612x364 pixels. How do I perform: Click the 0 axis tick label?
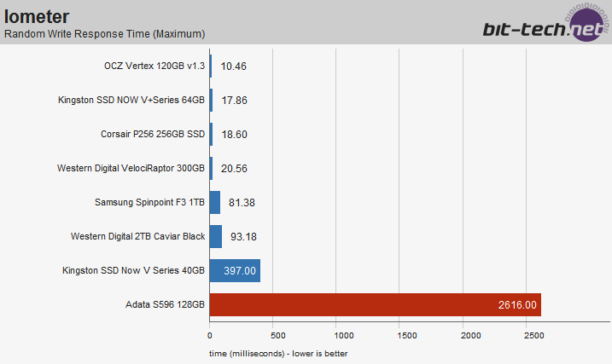pos(210,336)
